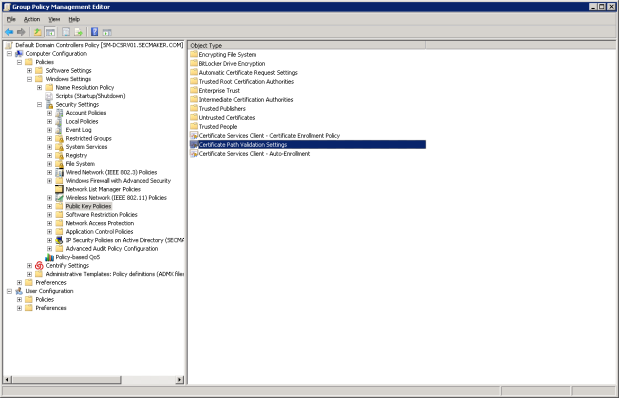
Task: Click the Wireless Network Policies icon
Action: tap(59, 198)
